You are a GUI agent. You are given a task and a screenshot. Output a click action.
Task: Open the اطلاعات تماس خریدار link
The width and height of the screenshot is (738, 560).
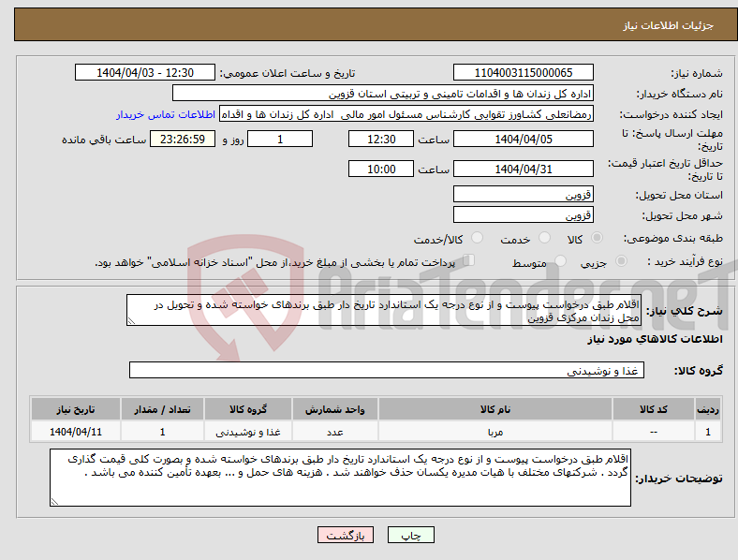[x=166, y=114]
